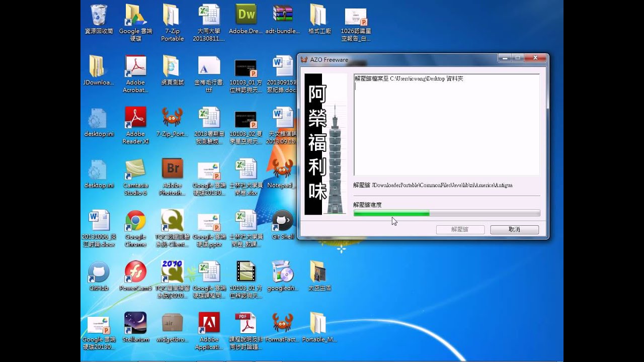The image size is (644, 362).
Task: Click inside the extraction log text area
Action: (x=447, y=125)
